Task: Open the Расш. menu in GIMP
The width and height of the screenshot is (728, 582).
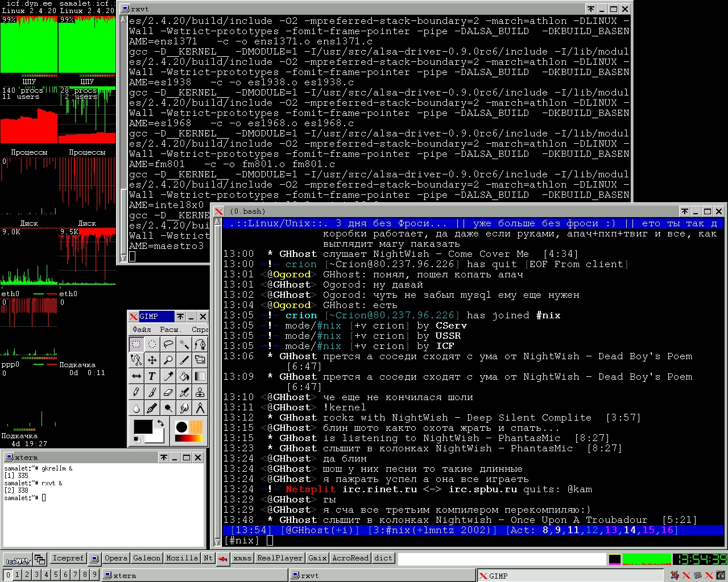Action: [x=169, y=329]
